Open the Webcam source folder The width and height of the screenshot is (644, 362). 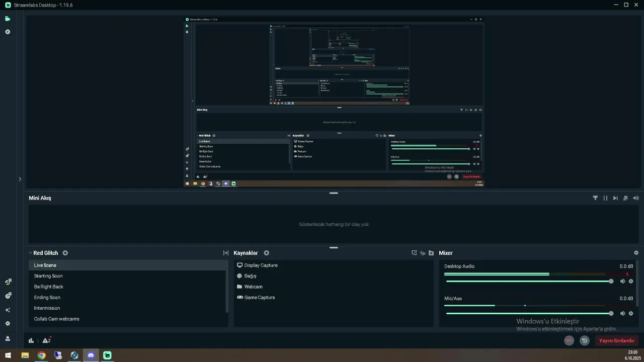click(x=334, y=287)
